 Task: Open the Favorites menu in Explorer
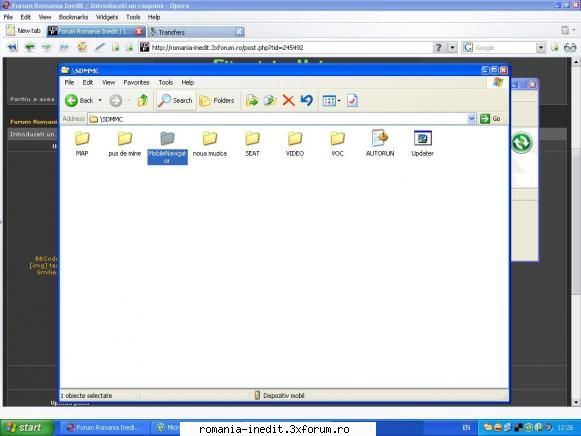tap(136, 82)
